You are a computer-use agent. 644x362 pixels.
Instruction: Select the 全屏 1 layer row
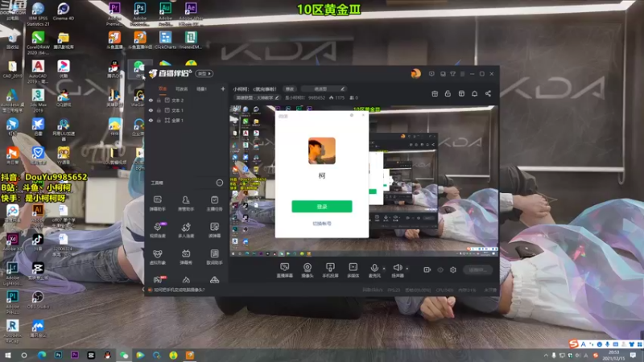[187, 120]
